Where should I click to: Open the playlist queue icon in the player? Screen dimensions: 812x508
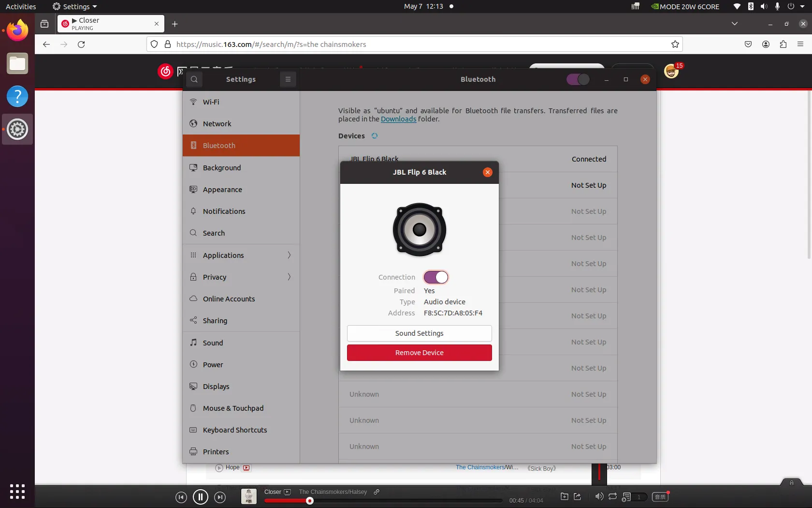[626, 497]
